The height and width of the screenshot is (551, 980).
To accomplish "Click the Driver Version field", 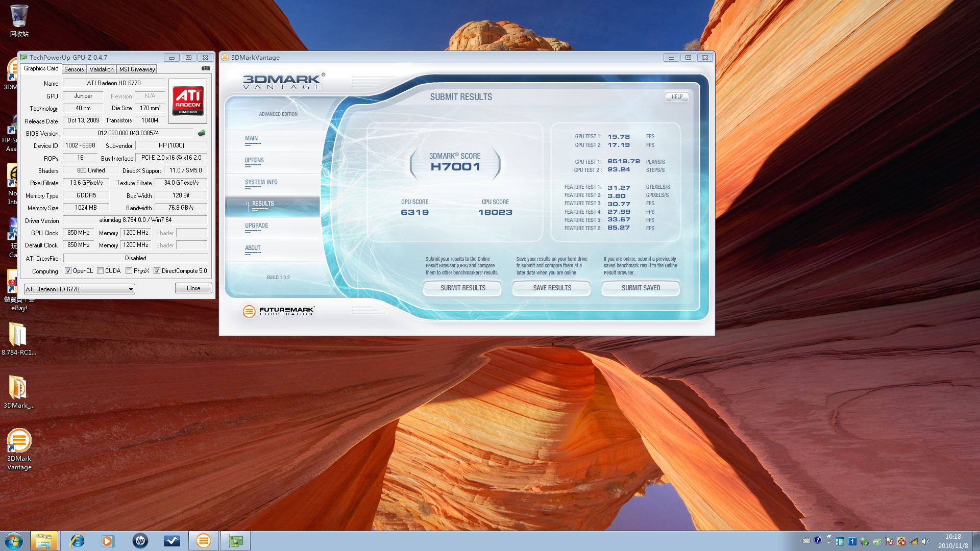I will (x=135, y=220).
